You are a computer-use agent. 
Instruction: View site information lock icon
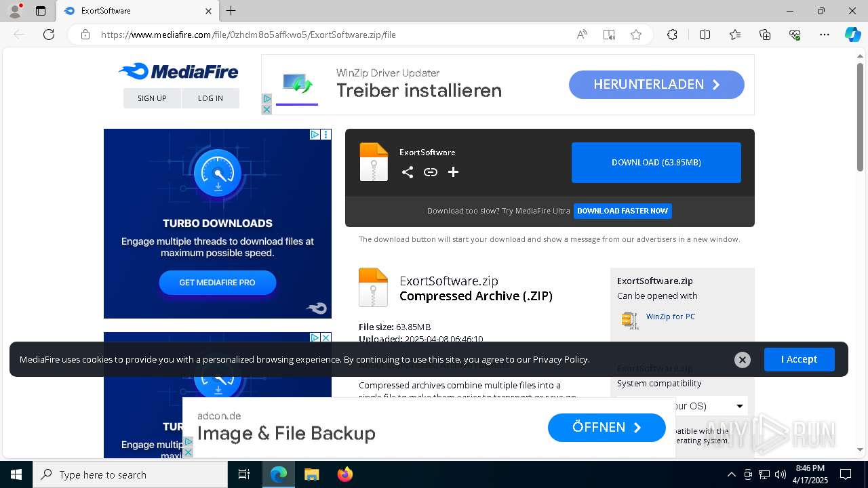pyautogui.click(x=85, y=35)
